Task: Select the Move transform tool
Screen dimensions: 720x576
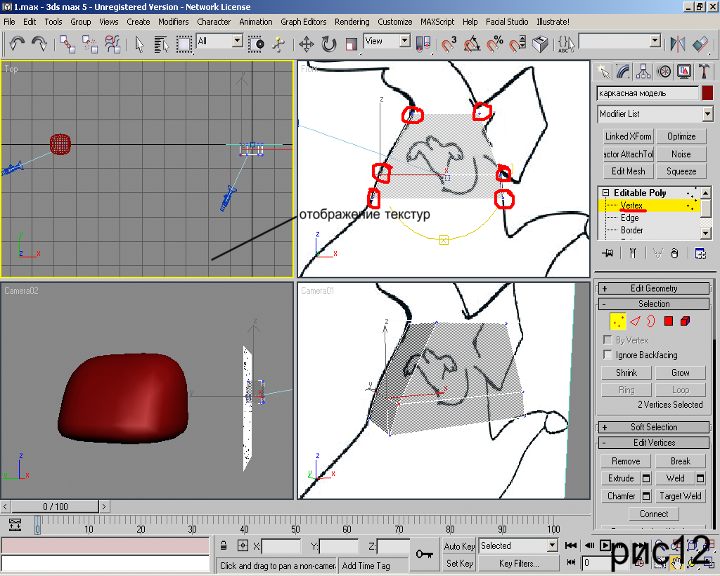Action: pyautogui.click(x=306, y=43)
